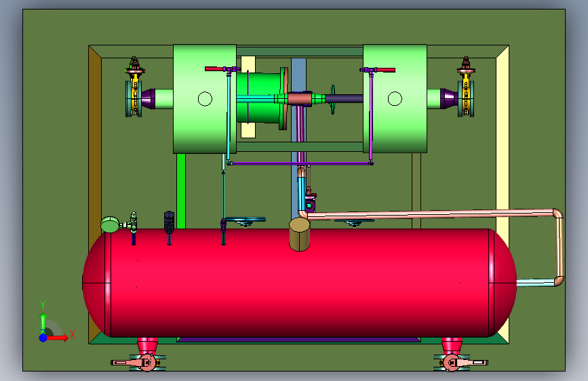The width and height of the screenshot is (588, 381).
Task: Select the red lever handle on right housing
Action: pyautogui.click(x=386, y=70)
